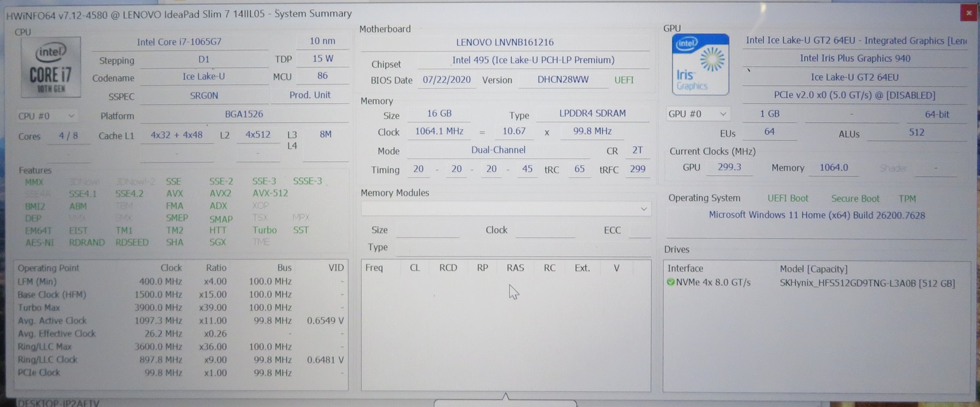The image size is (980, 407).
Task: Click the Ring/LLC Max row
Action: tap(181, 347)
